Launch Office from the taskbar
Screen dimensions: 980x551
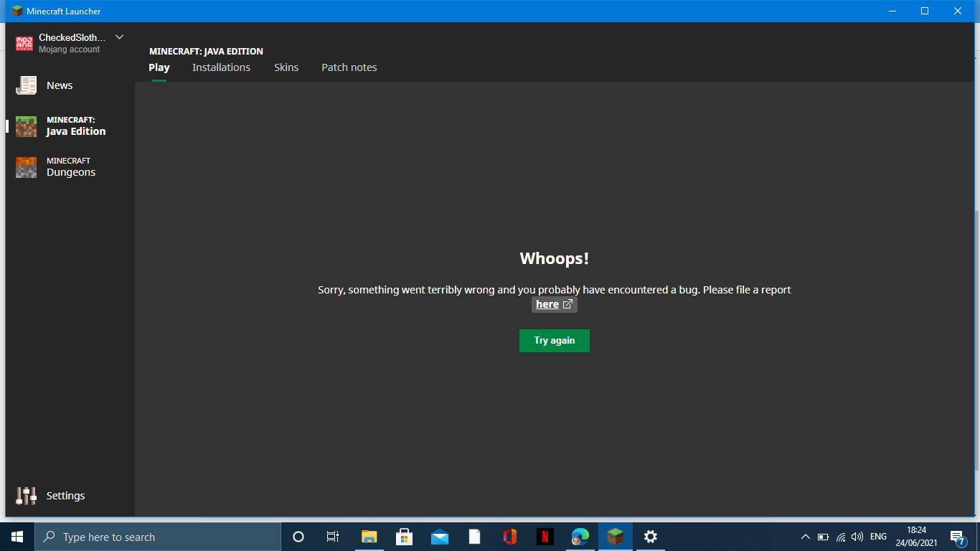point(510,537)
